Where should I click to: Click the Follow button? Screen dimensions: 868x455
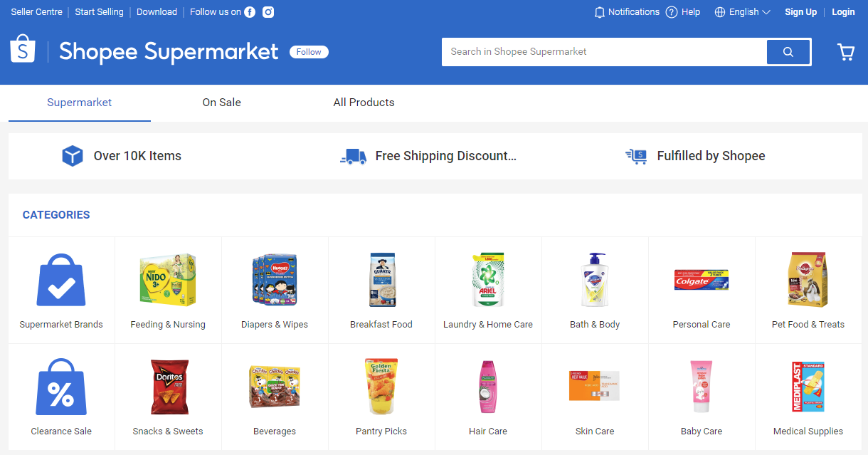[x=308, y=51]
